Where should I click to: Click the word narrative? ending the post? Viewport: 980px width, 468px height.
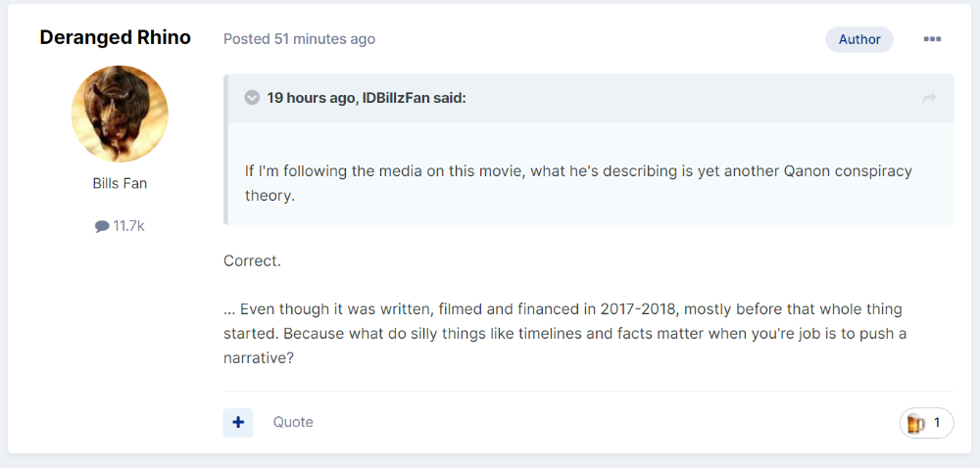click(x=259, y=358)
